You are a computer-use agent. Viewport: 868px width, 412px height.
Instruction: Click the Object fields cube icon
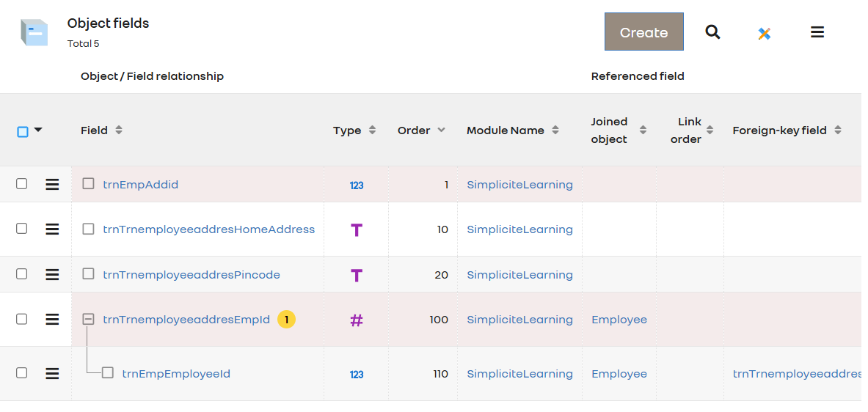34,32
